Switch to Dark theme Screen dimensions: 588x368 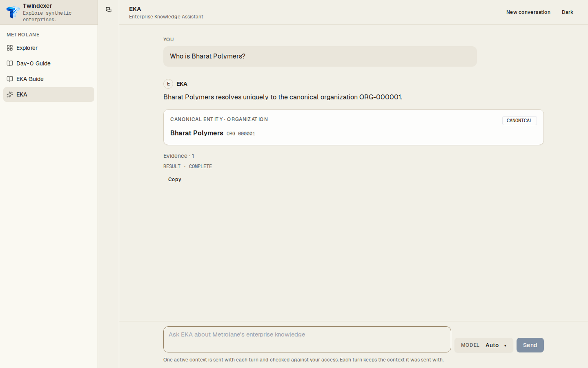(567, 12)
